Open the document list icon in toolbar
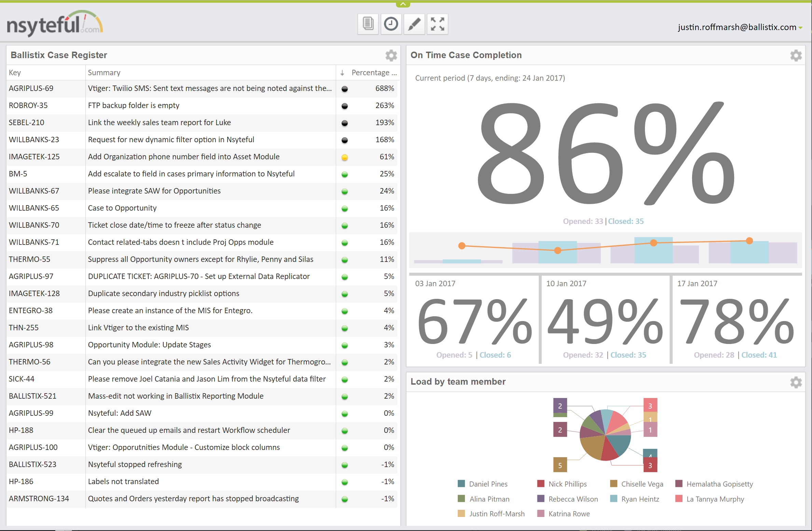The image size is (812, 531). coord(368,24)
